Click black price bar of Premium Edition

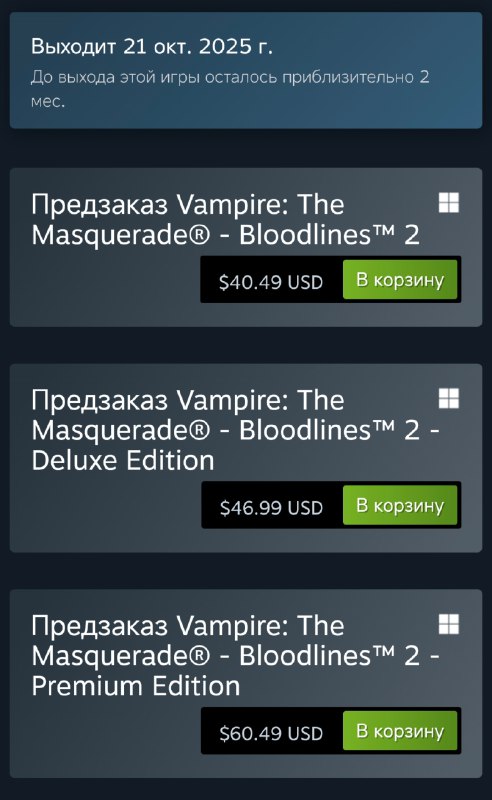pyautogui.click(x=331, y=731)
